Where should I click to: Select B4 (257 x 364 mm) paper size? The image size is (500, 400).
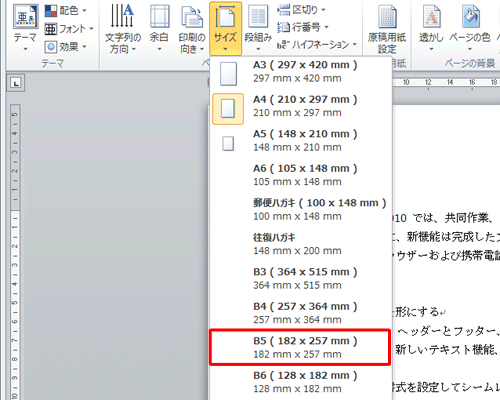(301, 313)
